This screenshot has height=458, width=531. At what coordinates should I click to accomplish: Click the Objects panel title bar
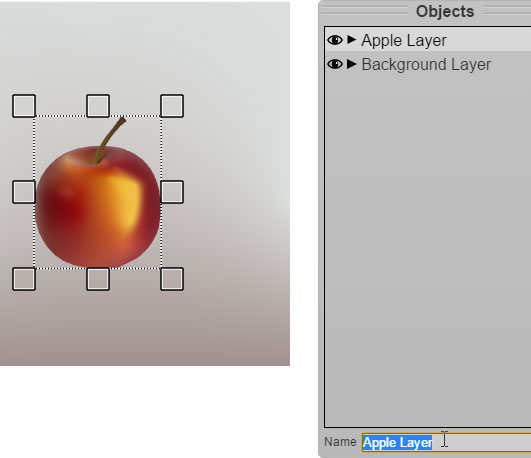coord(425,12)
